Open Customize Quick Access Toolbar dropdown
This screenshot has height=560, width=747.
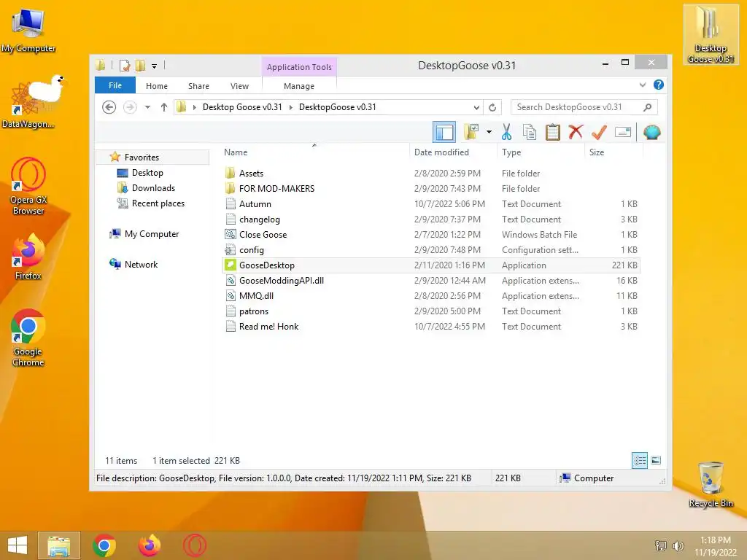155,66
